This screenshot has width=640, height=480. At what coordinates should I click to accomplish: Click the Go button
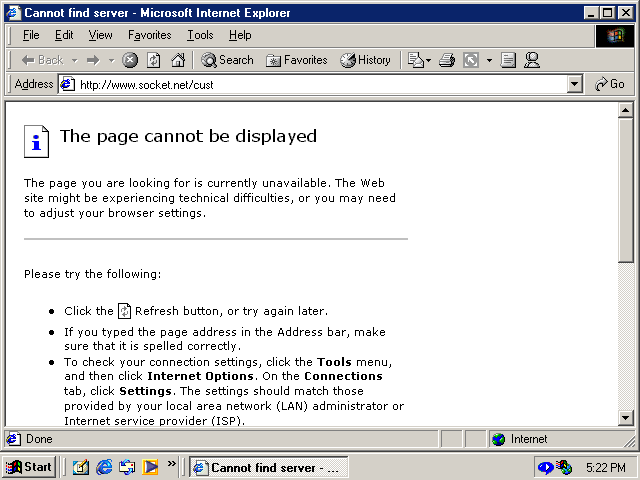click(610, 84)
